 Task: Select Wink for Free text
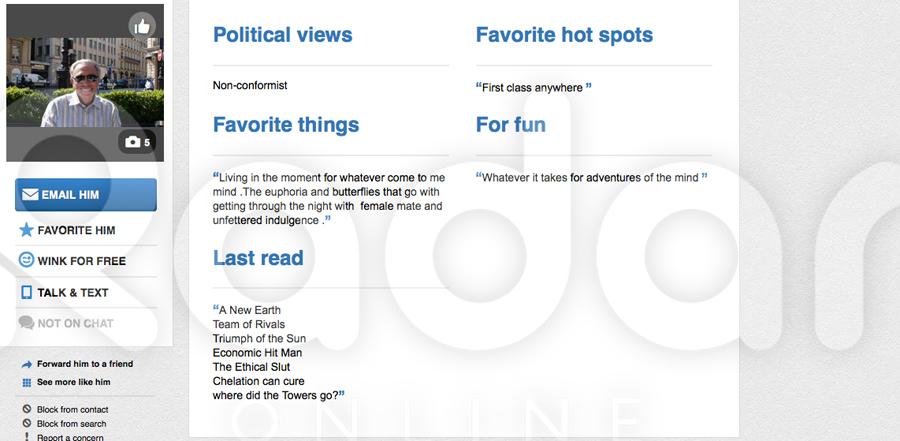click(x=82, y=261)
